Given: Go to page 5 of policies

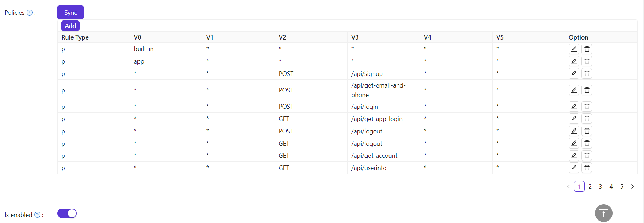Looking at the screenshot, I should (x=622, y=186).
